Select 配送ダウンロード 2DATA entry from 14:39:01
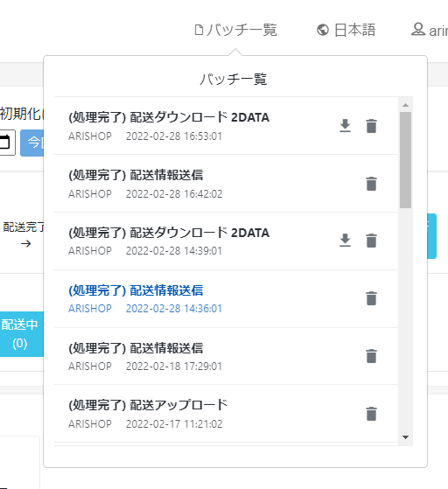The height and width of the screenshot is (489, 448). click(226, 241)
